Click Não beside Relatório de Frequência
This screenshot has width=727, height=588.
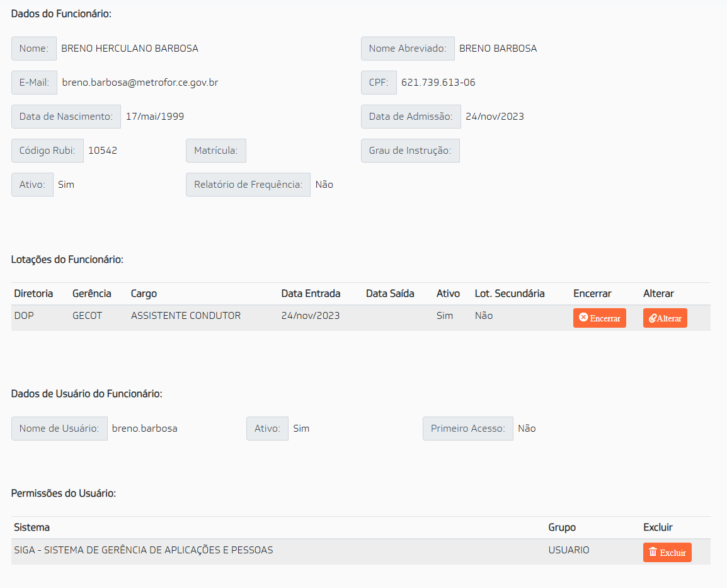point(324,185)
